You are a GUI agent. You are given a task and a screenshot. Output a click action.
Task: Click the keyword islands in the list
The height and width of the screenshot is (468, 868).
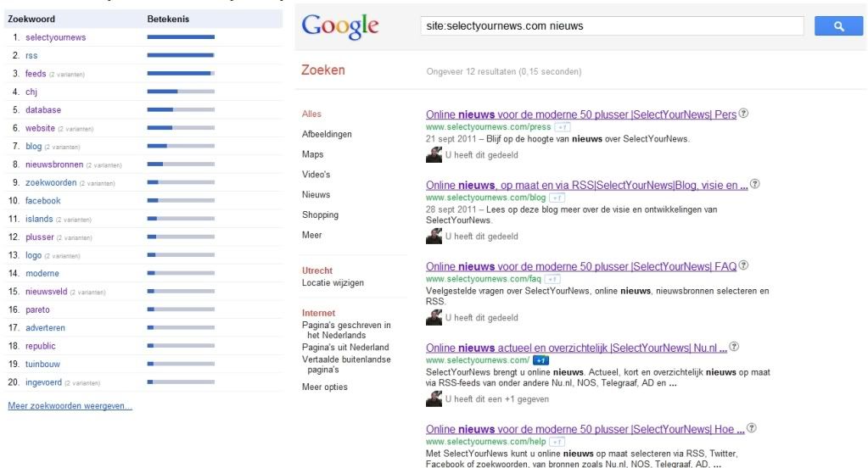point(39,219)
